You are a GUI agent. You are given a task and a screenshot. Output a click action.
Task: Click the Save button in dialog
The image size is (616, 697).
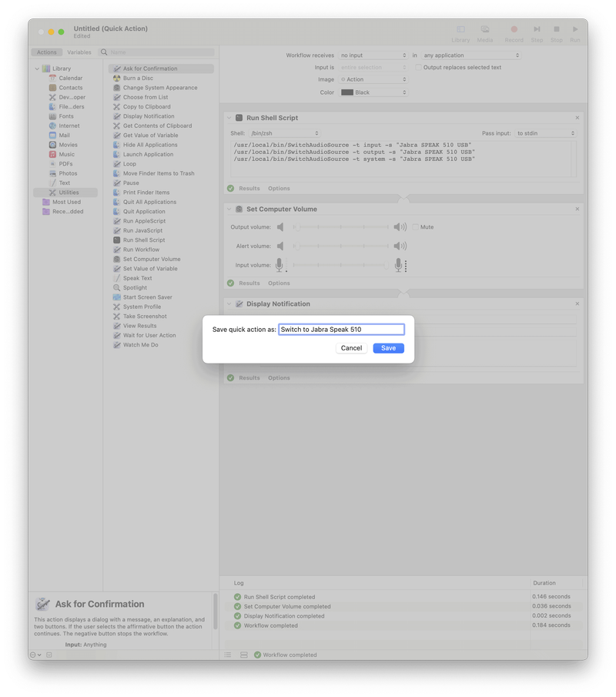(x=388, y=348)
